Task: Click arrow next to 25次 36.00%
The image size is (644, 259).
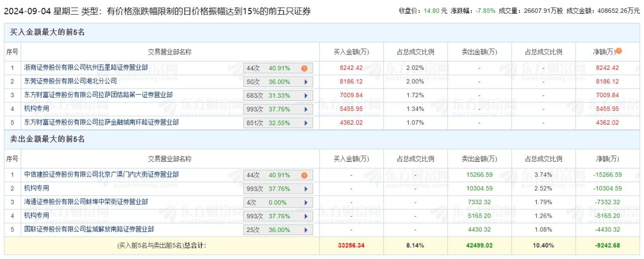Action: [305, 230]
